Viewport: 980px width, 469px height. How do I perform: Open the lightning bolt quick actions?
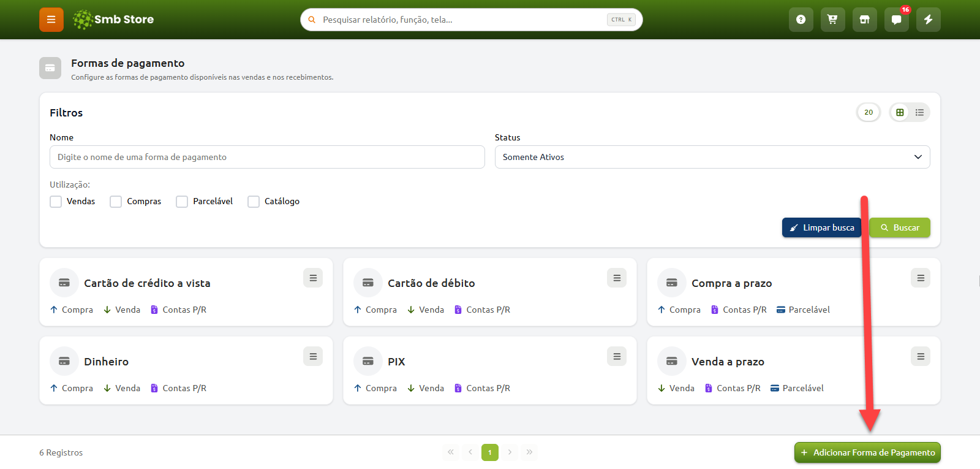coord(928,20)
